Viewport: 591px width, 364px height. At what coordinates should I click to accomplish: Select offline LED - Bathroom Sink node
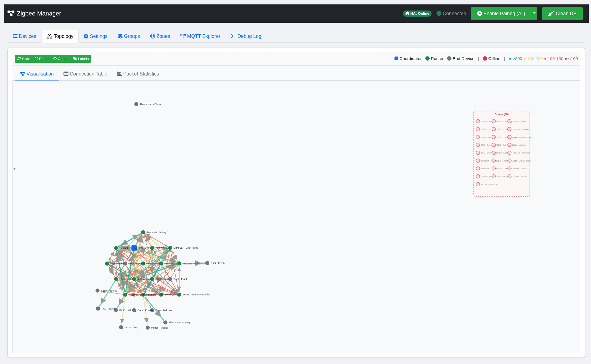click(509, 137)
